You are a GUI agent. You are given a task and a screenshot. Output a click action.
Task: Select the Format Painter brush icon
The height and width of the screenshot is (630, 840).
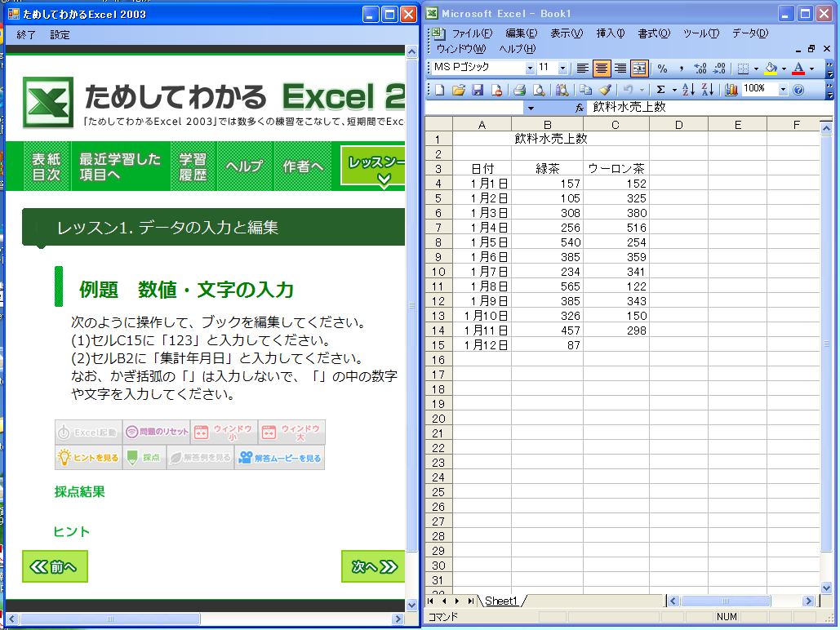coord(605,90)
